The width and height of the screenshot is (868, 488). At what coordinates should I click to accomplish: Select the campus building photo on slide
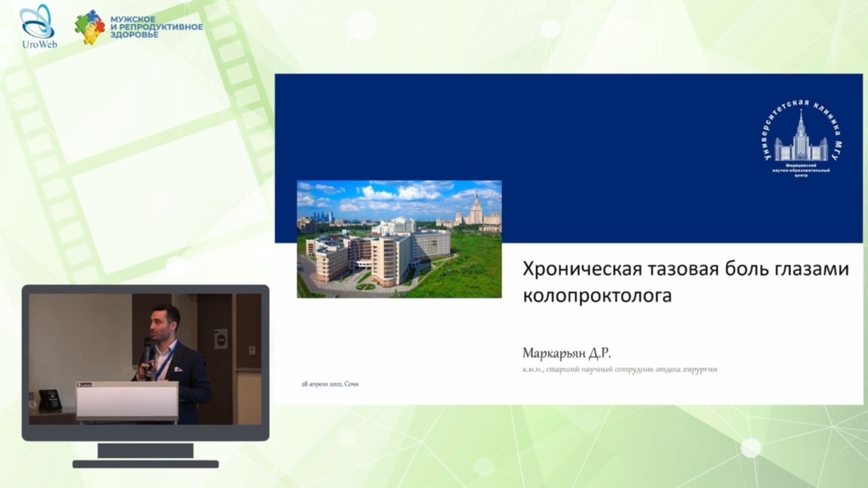398,238
